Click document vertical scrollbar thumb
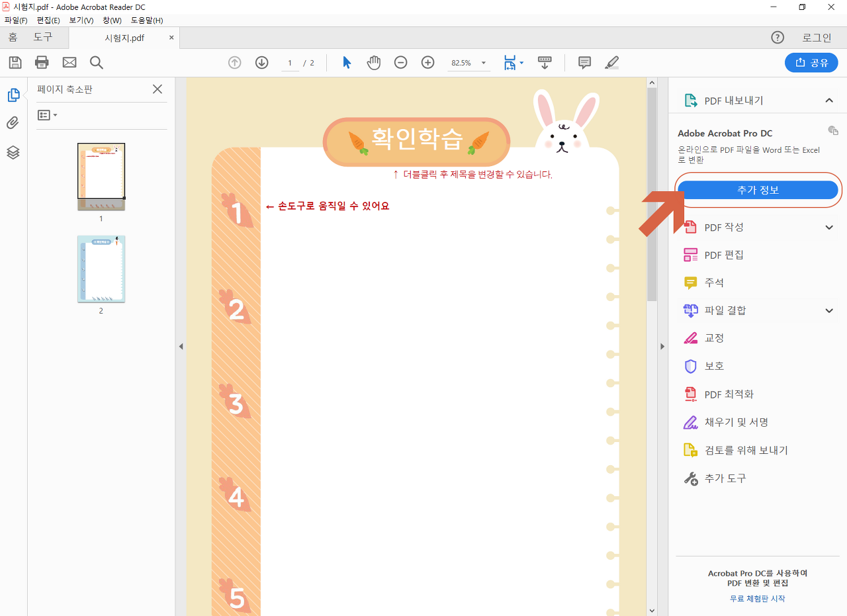 pyautogui.click(x=652, y=195)
